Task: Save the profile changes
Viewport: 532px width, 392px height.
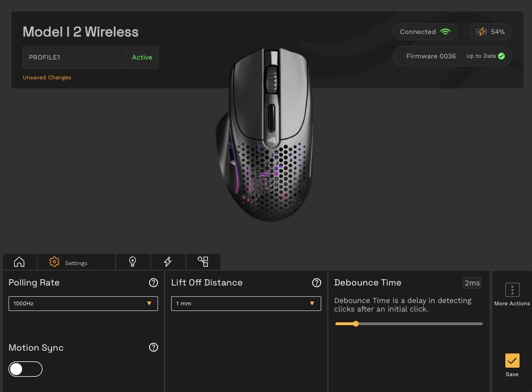Action: click(512, 365)
